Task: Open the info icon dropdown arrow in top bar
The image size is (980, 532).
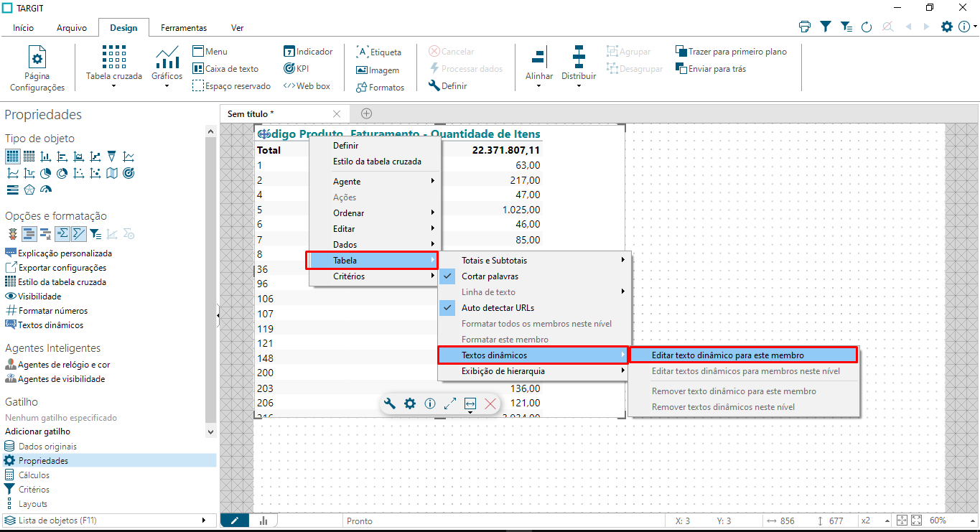Action: 975,27
